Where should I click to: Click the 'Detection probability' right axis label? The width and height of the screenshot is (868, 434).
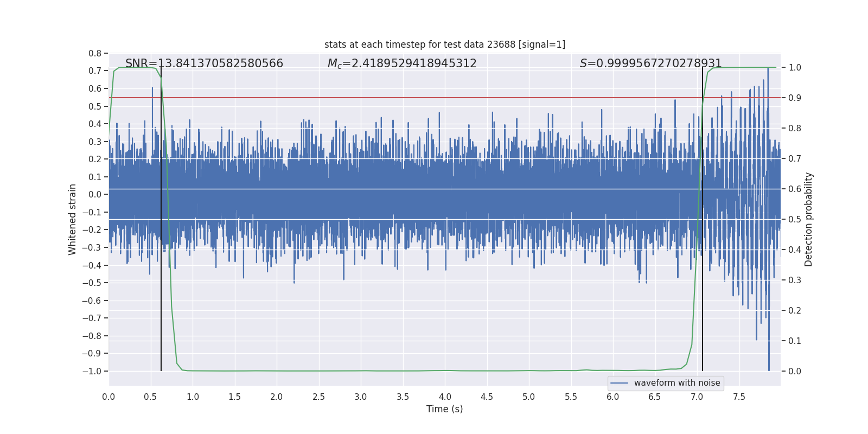click(809, 219)
